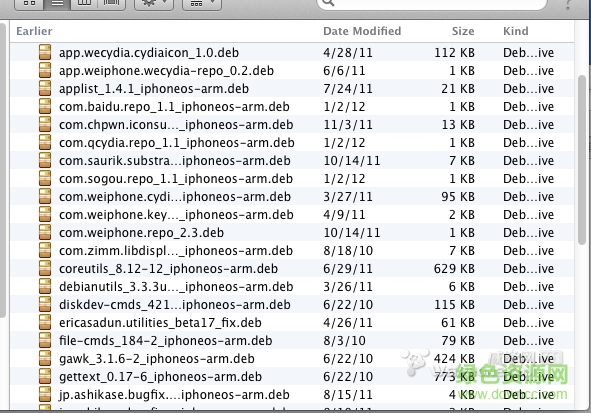
Task: Select file ericasadun.utilities_beta17_fix.deb
Action: tap(160, 323)
